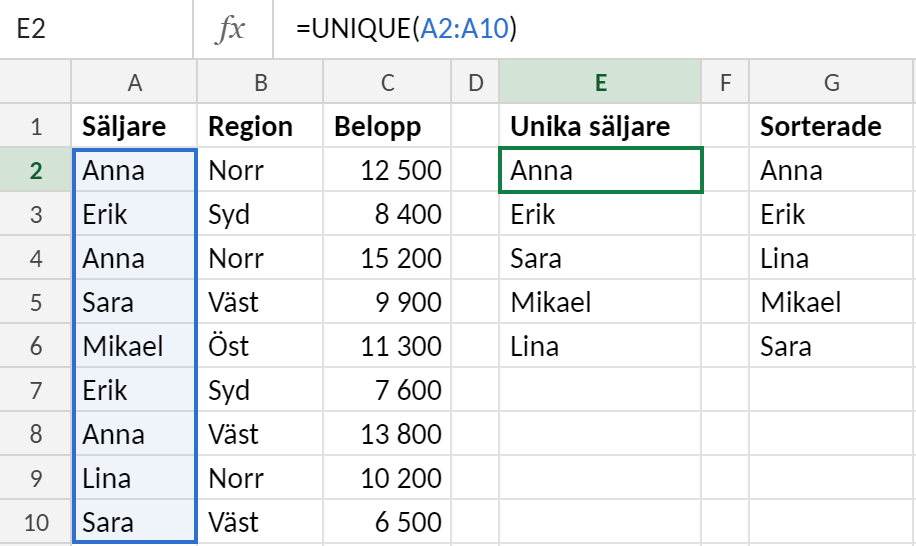The height and width of the screenshot is (546, 916).
Task: Select Sara in Unika säljare column
Action: click(601, 258)
